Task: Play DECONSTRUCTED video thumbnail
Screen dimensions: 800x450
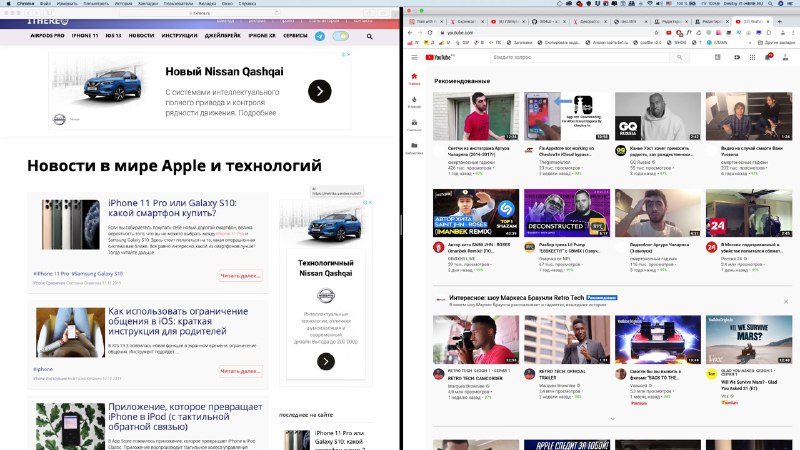Action: [567, 213]
